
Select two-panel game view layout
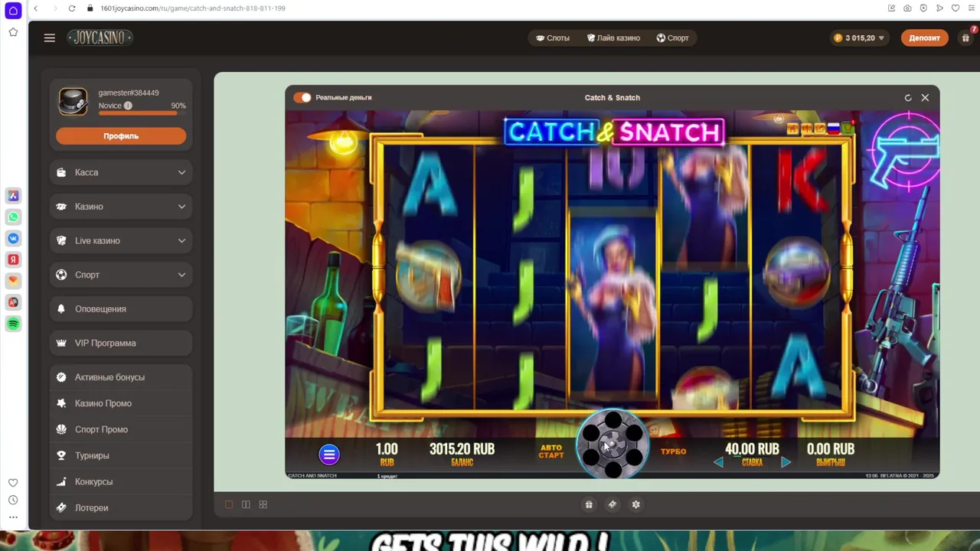tap(246, 504)
